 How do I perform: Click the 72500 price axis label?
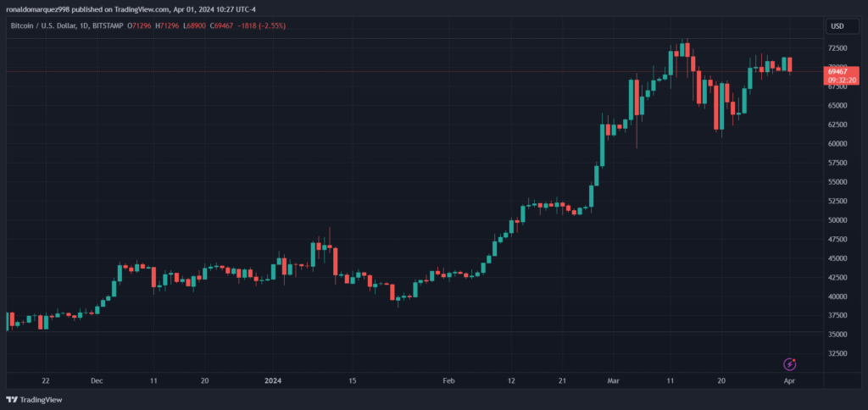point(837,48)
